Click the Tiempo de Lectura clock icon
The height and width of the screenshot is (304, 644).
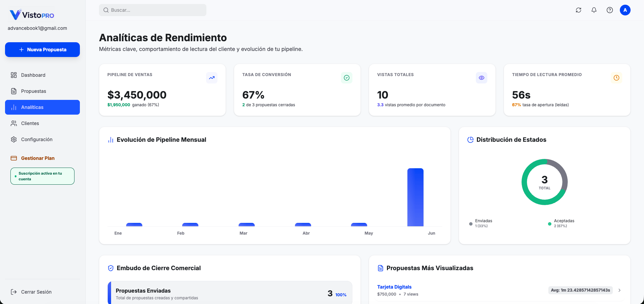[616, 78]
